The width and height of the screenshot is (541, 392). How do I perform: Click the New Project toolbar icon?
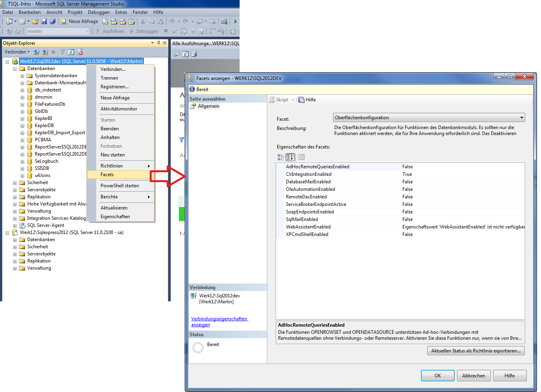9,21
